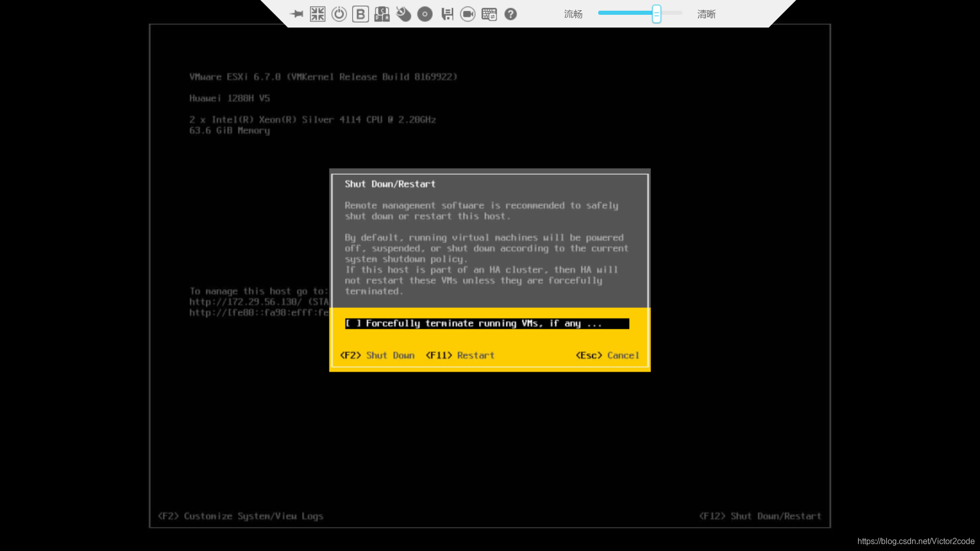Choose the <F2> Shut Down option
980x551 pixels.
coord(377,355)
